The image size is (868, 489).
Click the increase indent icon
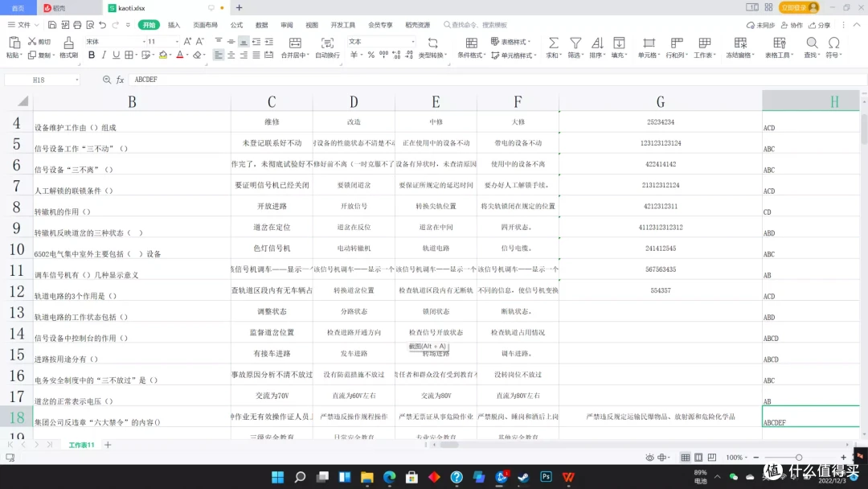coord(269,42)
